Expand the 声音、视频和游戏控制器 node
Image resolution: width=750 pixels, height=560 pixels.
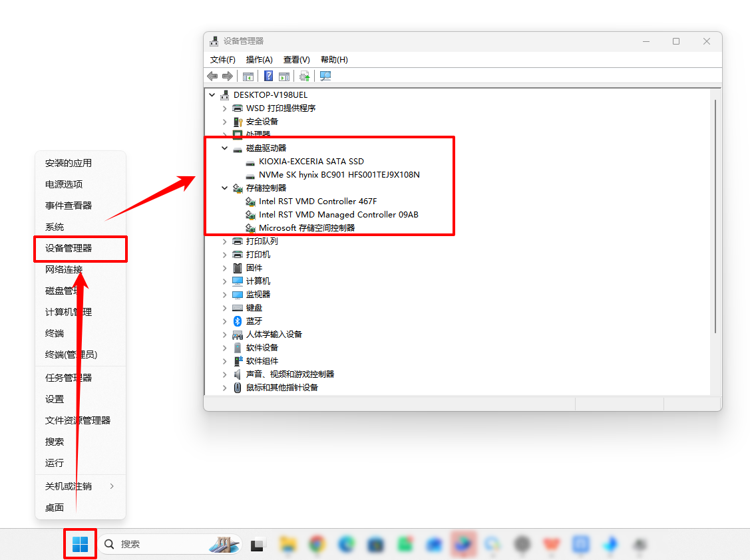click(224, 374)
